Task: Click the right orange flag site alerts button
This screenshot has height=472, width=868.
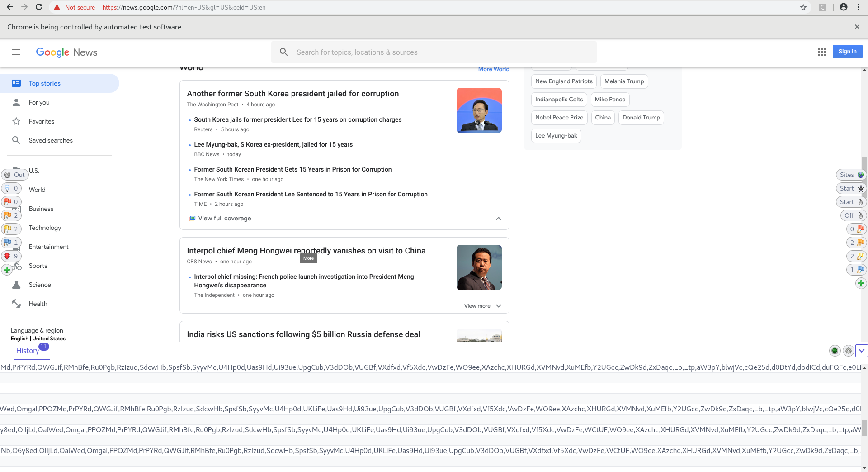Action: (856, 243)
